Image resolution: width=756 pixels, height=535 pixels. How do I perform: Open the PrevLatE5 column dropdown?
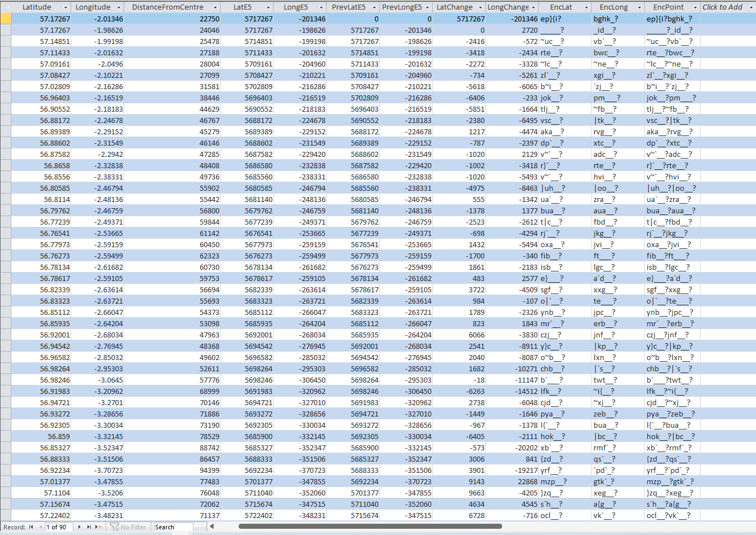[375, 7]
